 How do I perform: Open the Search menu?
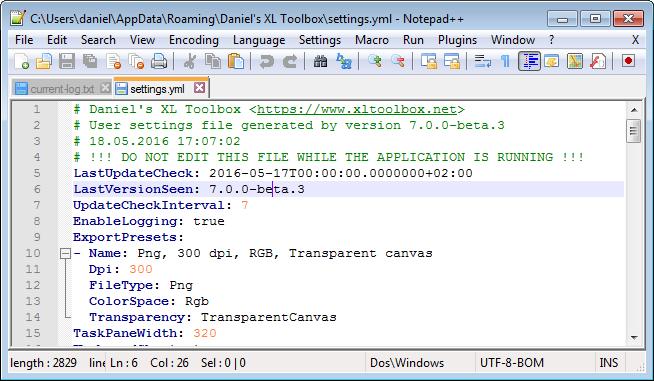pos(98,40)
